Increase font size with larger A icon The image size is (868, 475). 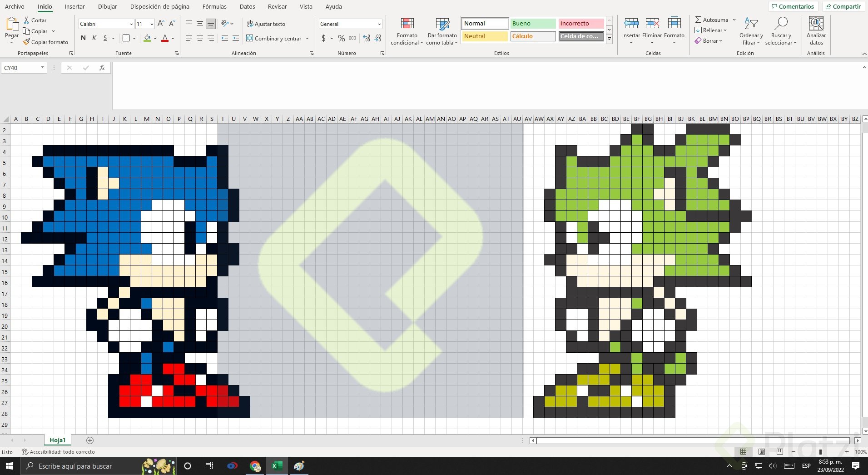click(161, 24)
